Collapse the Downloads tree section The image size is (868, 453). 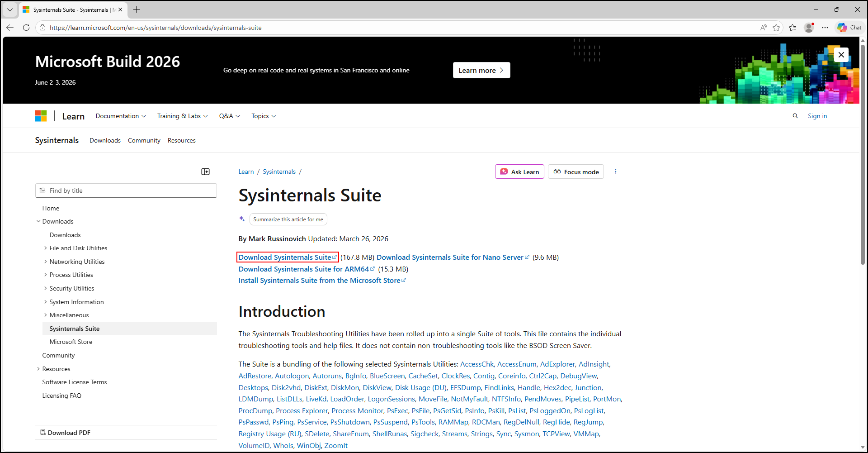click(x=38, y=221)
